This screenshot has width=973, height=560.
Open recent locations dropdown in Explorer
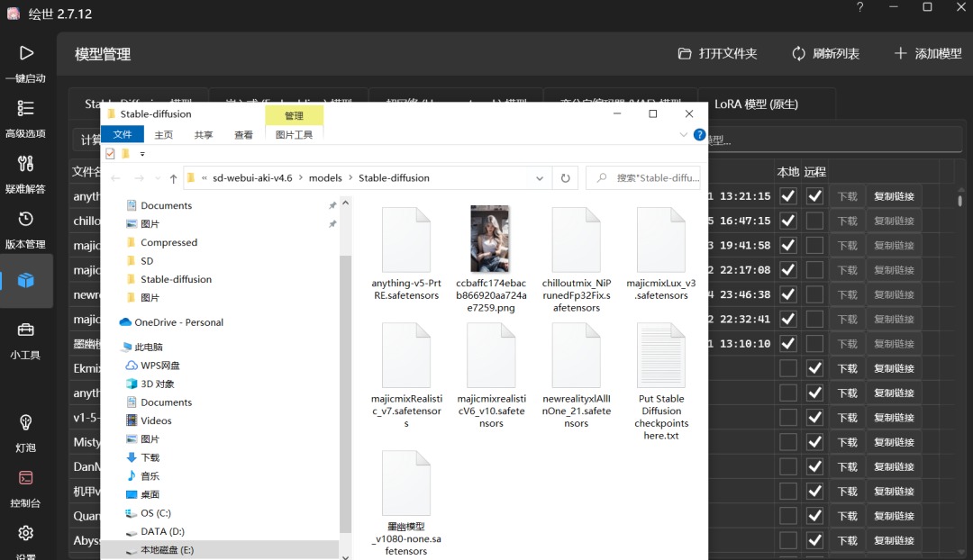(157, 178)
